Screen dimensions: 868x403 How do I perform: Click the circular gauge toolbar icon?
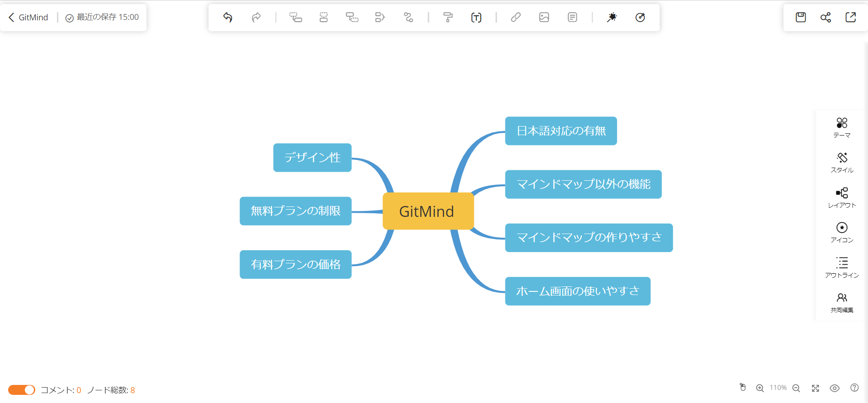pyautogui.click(x=640, y=17)
